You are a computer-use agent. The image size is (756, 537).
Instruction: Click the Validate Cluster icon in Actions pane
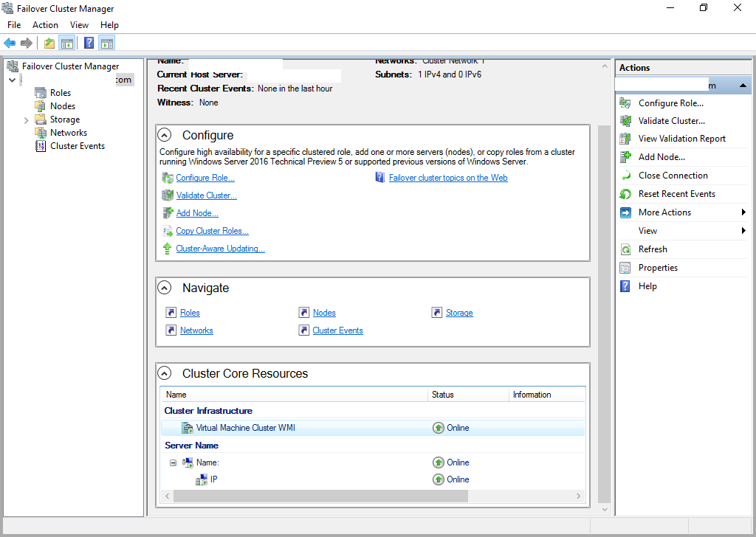[x=625, y=121]
